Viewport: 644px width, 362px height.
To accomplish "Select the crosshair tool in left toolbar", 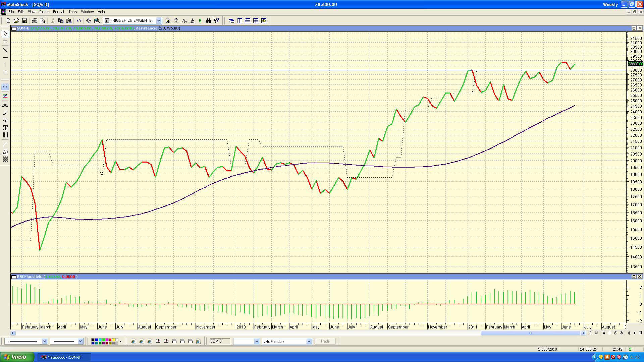I will point(5,41).
